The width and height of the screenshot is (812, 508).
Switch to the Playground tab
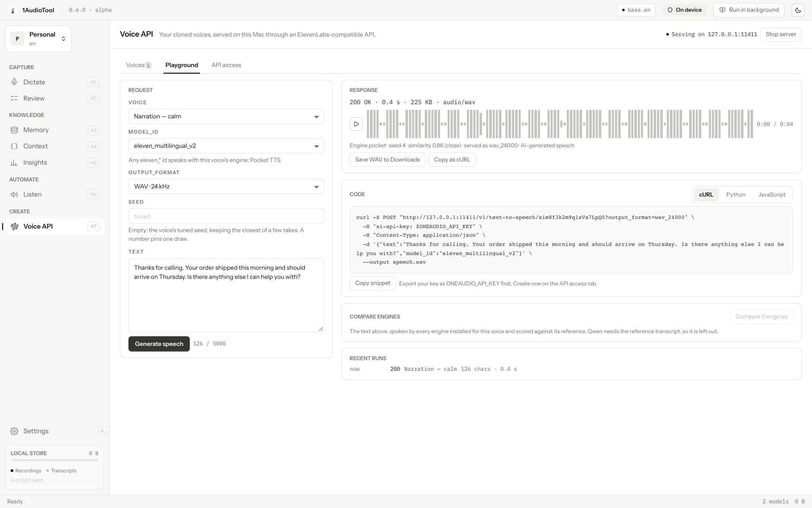point(182,65)
